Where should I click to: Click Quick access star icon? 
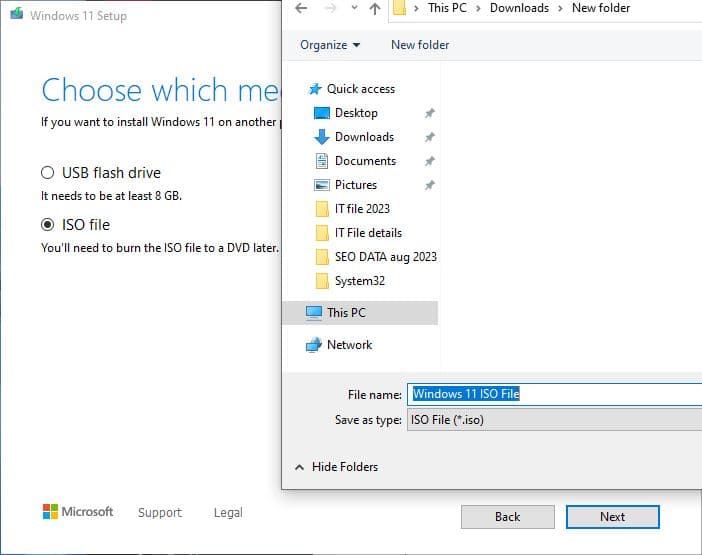tap(315, 89)
